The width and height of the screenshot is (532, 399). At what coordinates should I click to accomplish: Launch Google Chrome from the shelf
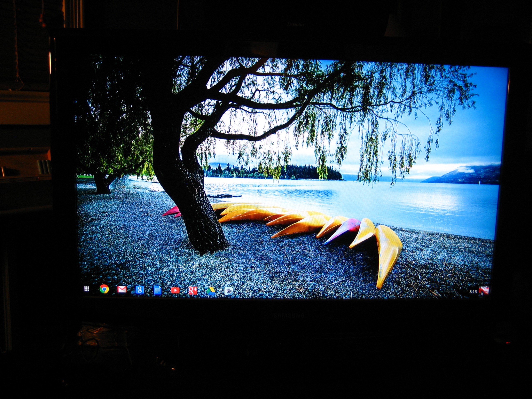coord(104,289)
